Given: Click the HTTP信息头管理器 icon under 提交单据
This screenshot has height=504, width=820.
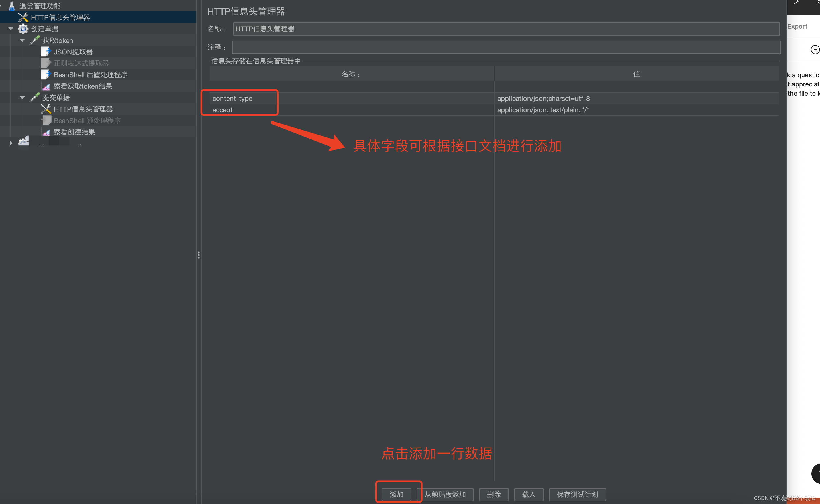Looking at the screenshot, I should [46, 109].
